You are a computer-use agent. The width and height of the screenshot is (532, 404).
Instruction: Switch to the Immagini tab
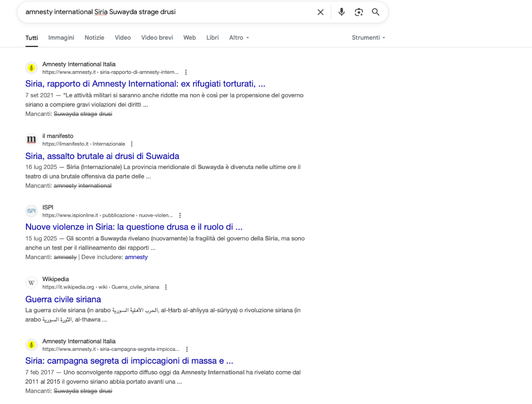61,37
